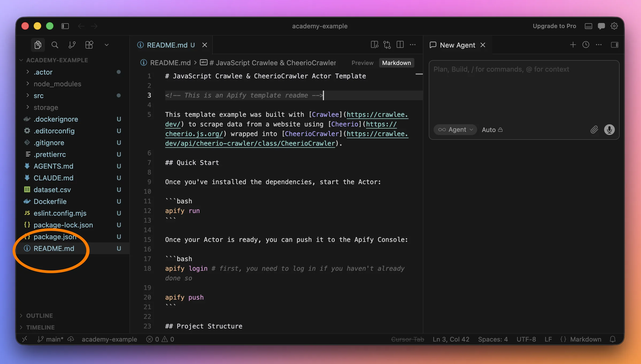The height and width of the screenshot is (364, 641).
Task: Open settings gear in title bar
Action: point(614,26)
